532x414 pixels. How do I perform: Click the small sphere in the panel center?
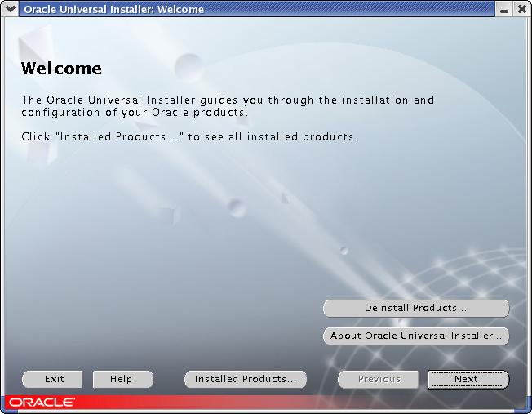pyautogui.click(x=236, y=207)
